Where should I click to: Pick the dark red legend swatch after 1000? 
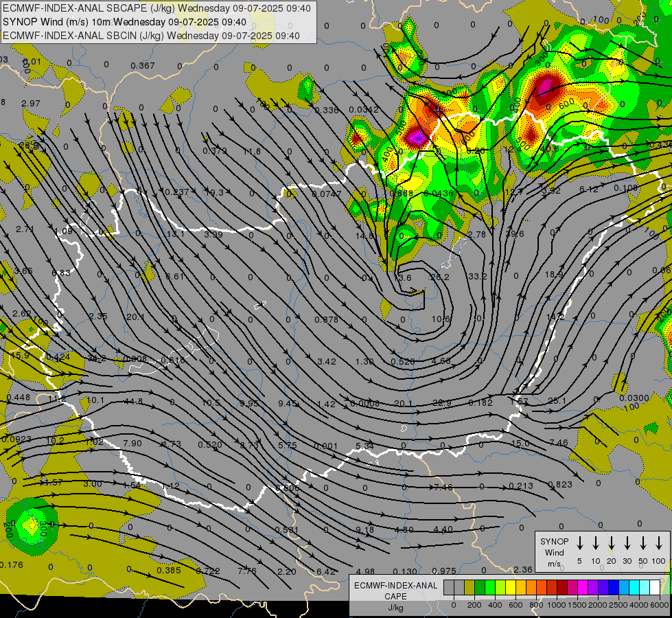562,588
